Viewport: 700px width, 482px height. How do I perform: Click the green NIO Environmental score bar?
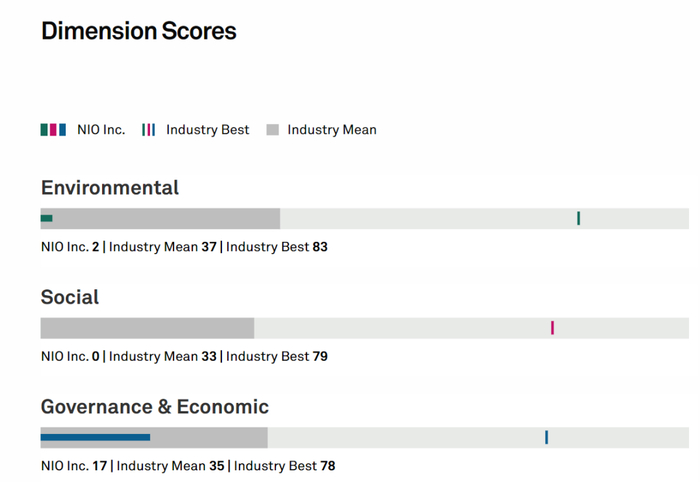pyautogui.click(x=46, y=218)
